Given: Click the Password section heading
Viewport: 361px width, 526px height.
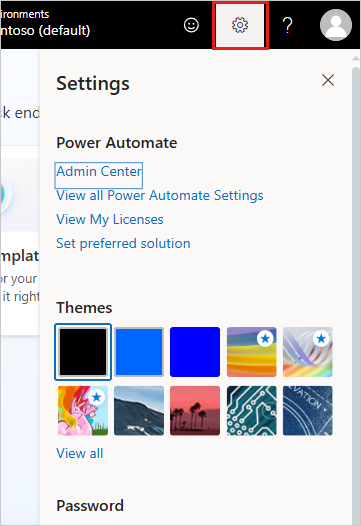Looking at the screenshot, I should click(x=90, y=506).
